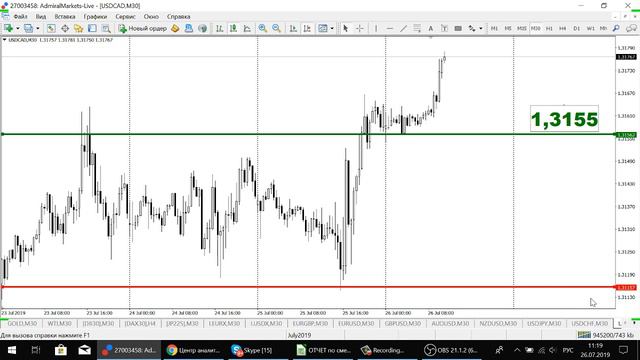Switch chart to M30 timeframe
This screenshot has height=360, width=640.
click(536, 28)
